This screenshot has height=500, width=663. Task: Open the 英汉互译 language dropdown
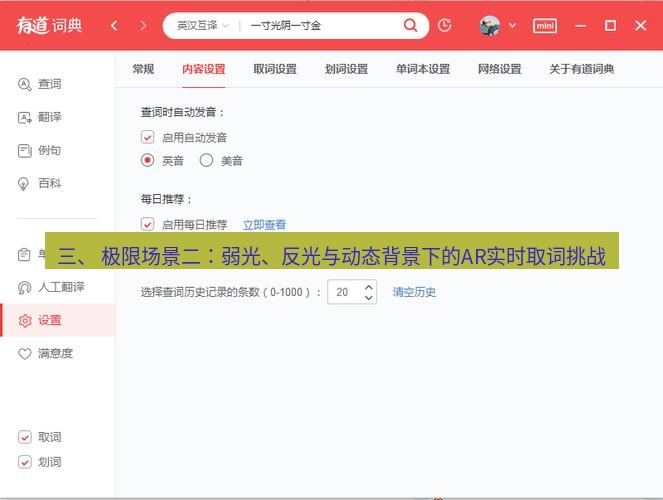[x=203, y=26]
